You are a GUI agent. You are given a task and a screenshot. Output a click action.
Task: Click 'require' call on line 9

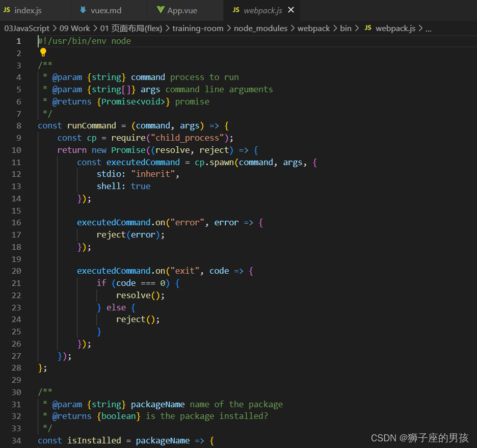coord(128,138)
